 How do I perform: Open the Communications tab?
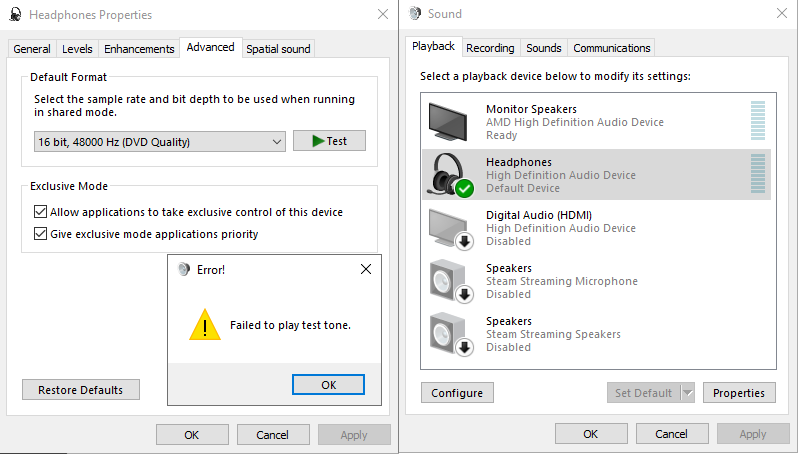pos(611,48)
